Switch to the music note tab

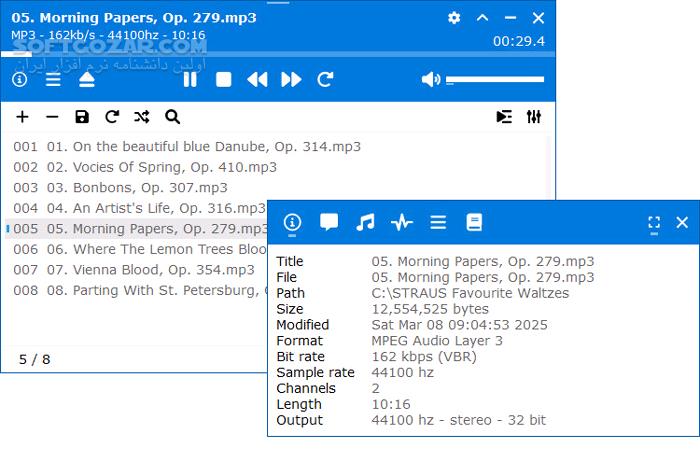click(x=365, y=223)
